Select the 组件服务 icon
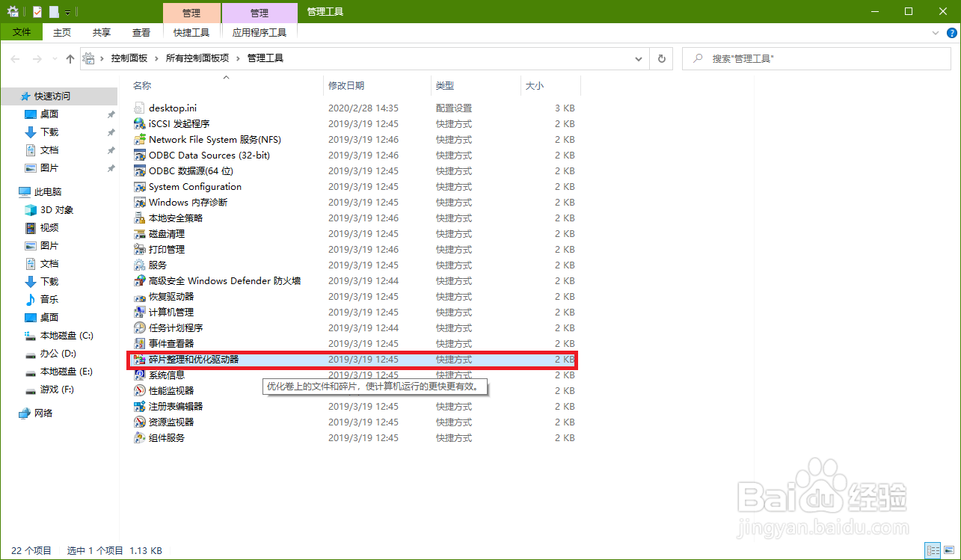The width and height of the screenshot is (961, 560). point(139,438)
